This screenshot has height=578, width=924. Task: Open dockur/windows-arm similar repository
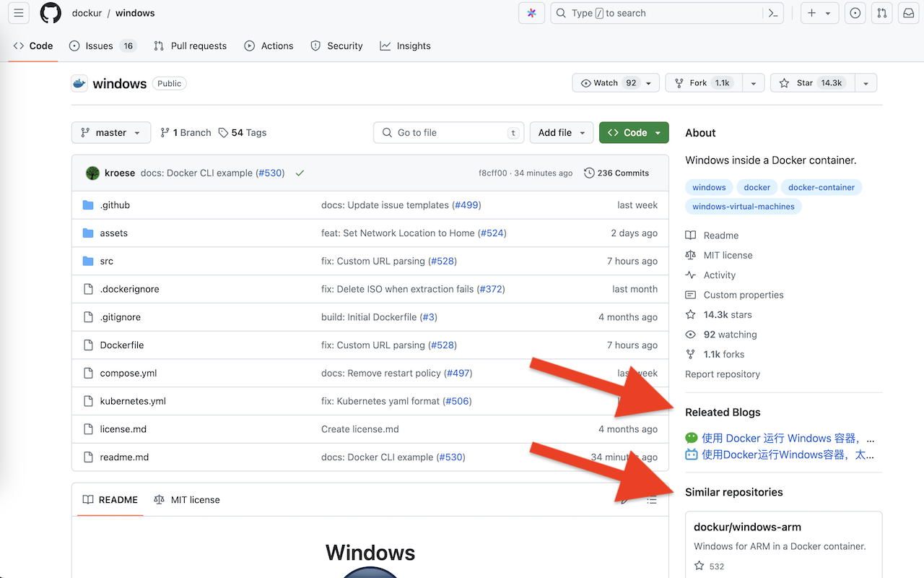pos(747,527)
